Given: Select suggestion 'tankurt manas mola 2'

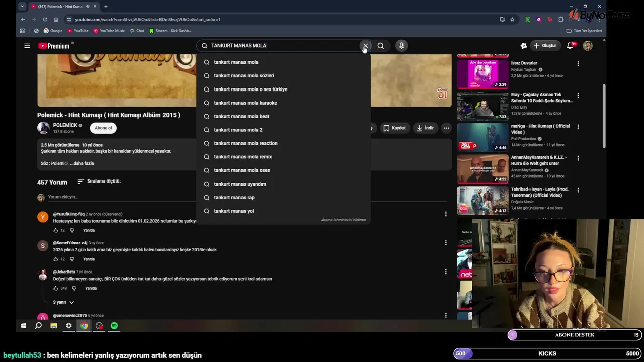Looking at the screenshot, I should click(x=283, y=130).
